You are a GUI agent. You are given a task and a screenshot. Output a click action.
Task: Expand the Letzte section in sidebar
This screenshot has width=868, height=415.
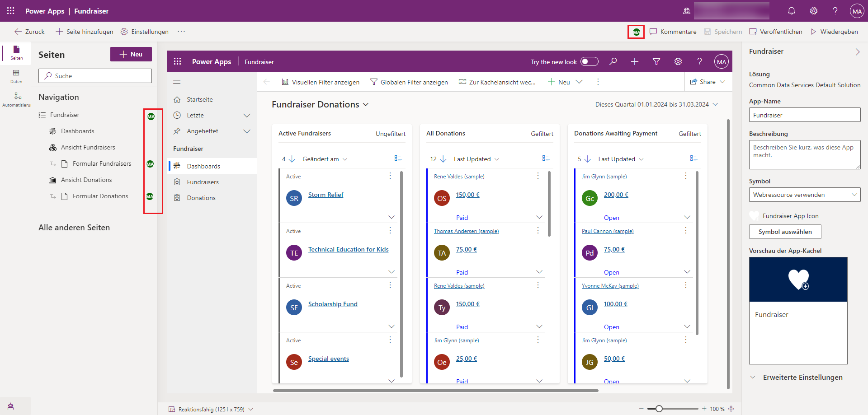[247, 115]
